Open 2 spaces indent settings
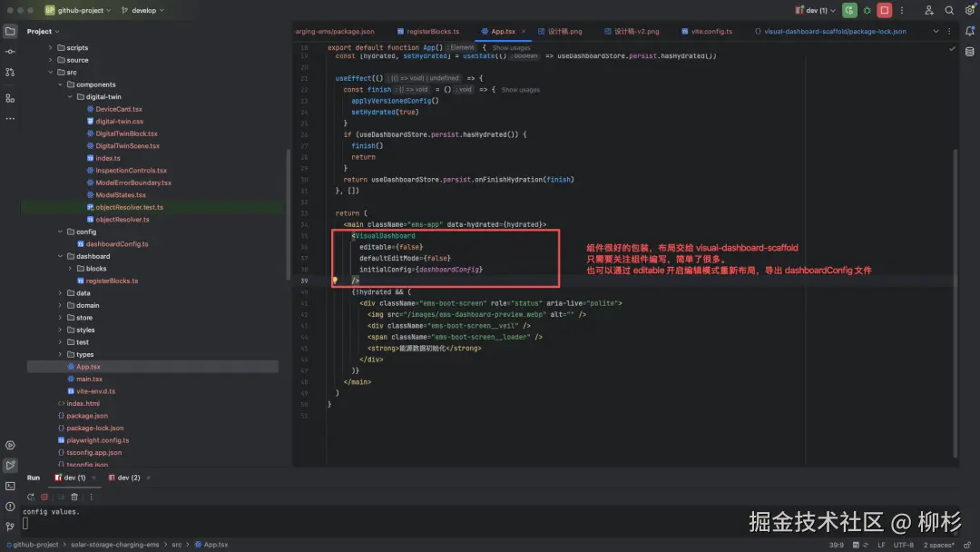980x552 pixels. pos(939,545)
